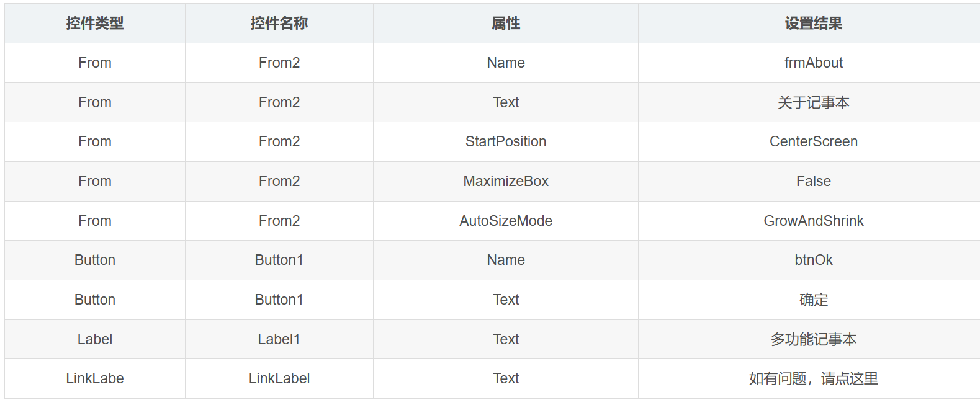Click the 多功能记事本 cell
Screen dimensions: 980x405
tap(813, 339)
